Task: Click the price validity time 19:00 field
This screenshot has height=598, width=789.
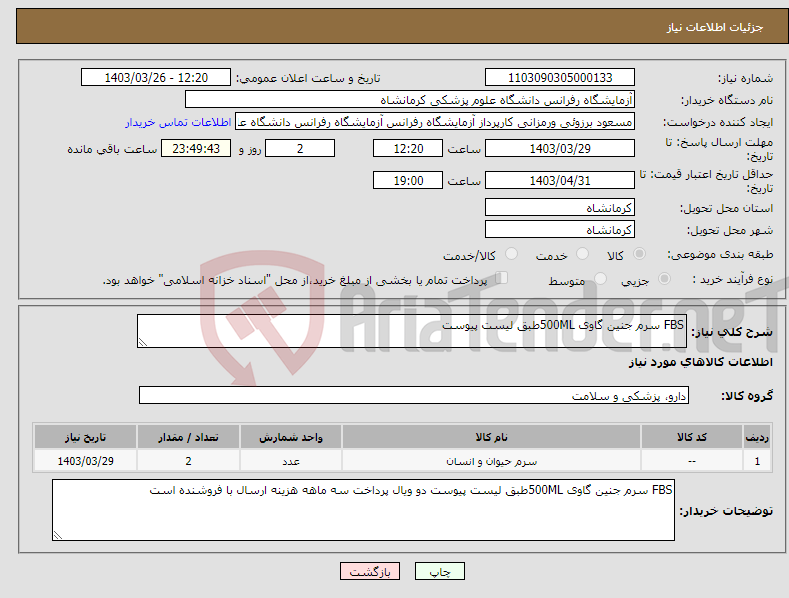Action: pyautogui.click(x=408, y=180)
